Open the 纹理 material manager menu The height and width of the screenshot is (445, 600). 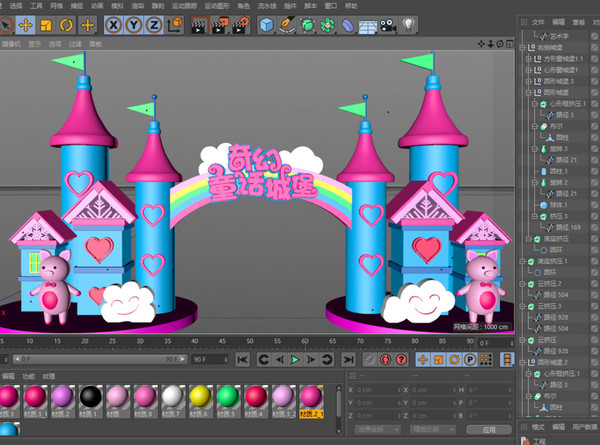pos(49,376)
